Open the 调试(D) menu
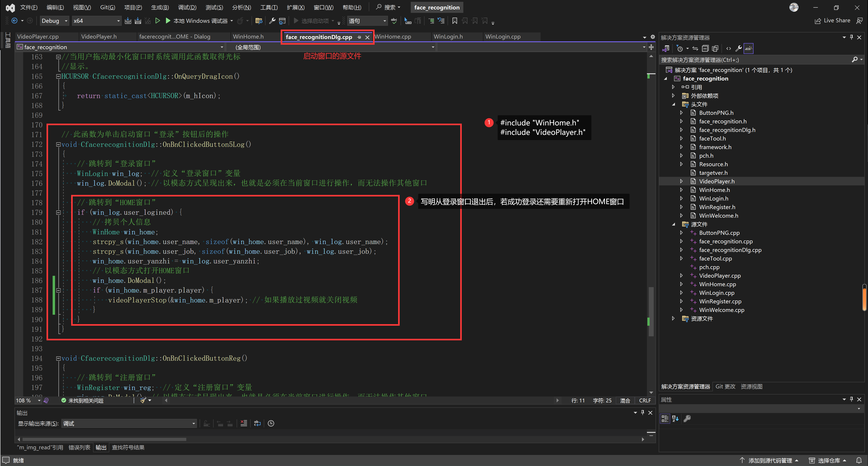This screenshot has width=868, height=466. pos(187,7)
